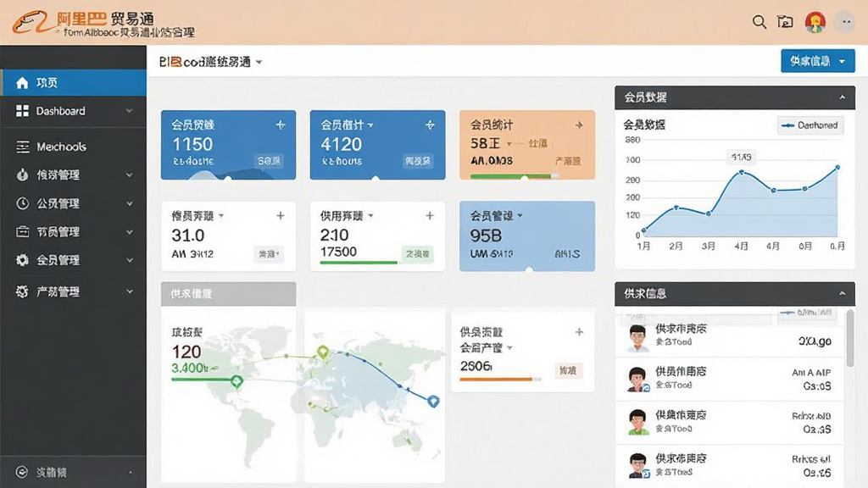Click the green tag on 210 card
Screen dimensions: 868x488
click(417, 254)
